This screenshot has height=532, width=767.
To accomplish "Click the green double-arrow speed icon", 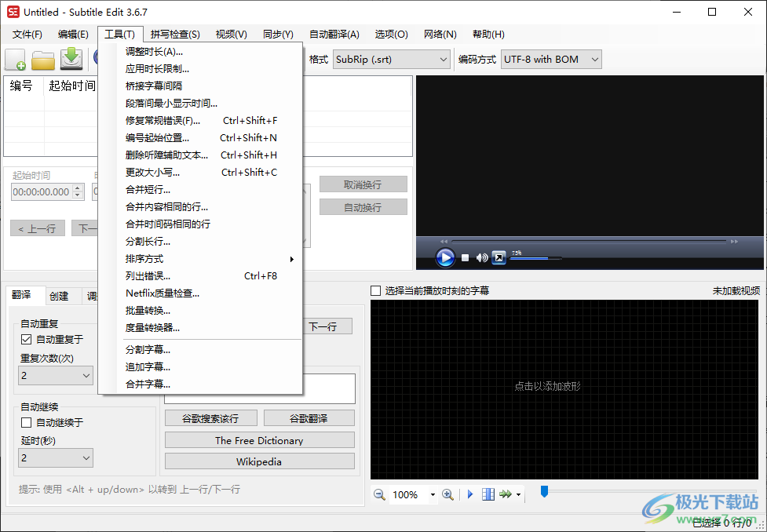I will (506, 494).
